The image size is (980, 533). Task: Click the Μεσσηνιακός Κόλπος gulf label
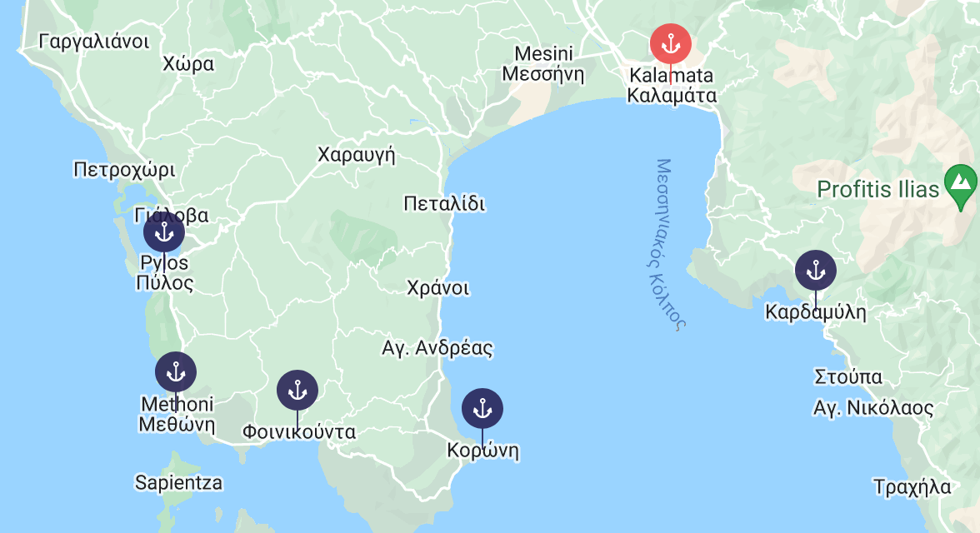pyautogui.click(x=667, y=244)
